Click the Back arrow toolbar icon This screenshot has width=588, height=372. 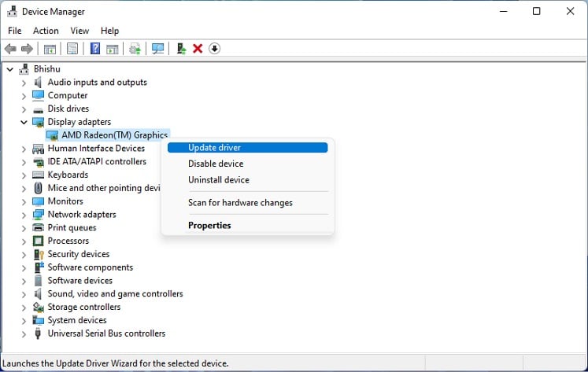pyautogui.click(x=10, y=49)
